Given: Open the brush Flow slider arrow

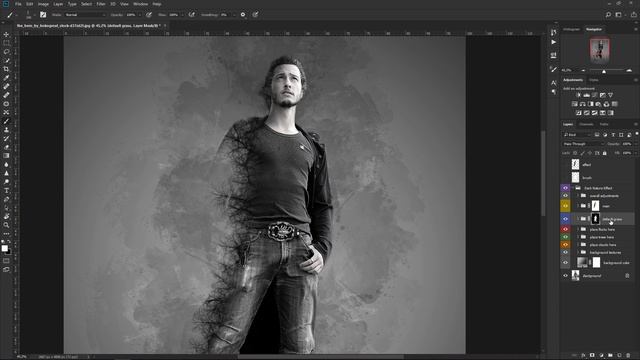Looking at the screenshot, I should pyautogui.click(x=182, y=15).
